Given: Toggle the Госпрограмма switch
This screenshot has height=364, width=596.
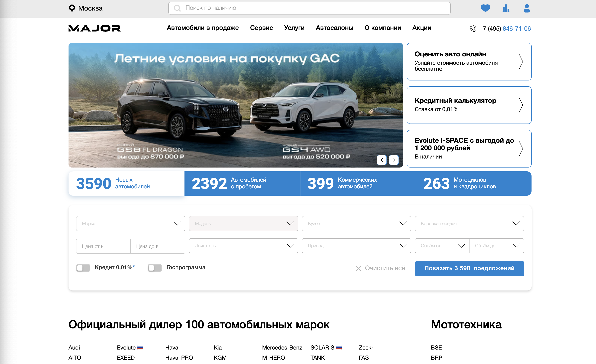Looking at the screenshot, I should [155, 268].
